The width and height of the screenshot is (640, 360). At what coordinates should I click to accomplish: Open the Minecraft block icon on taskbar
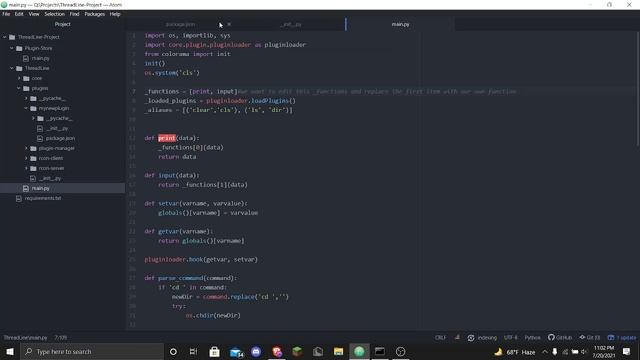[298, 351]
